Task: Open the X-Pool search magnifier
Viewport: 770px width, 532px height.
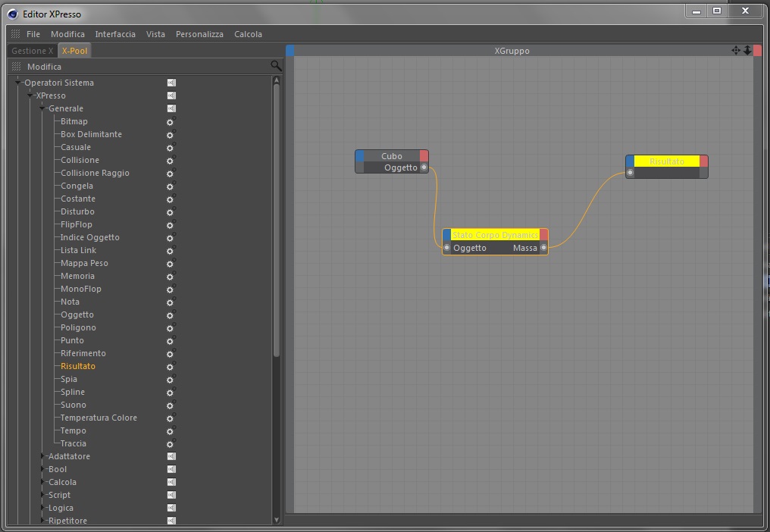Action: tap(276, 65)
